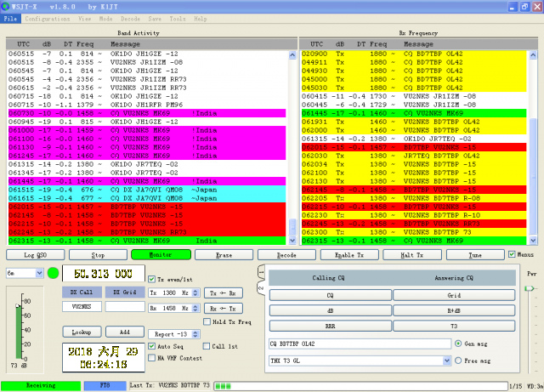Click the dB message button
Viewport: 544px width, 392px height.
331,310
